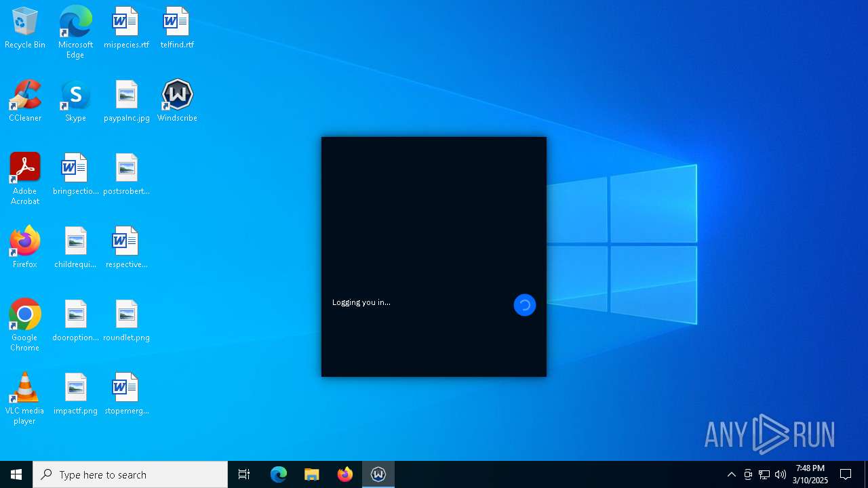The width and height of the screenshot is (868, 488).
Task: Select the childrequi... image file
Action: coord(75,247)
